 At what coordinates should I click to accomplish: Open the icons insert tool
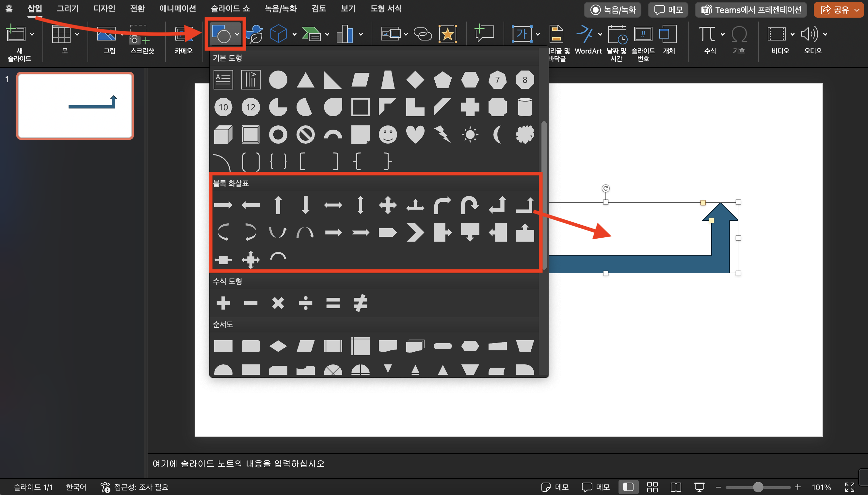click(255, 34)
